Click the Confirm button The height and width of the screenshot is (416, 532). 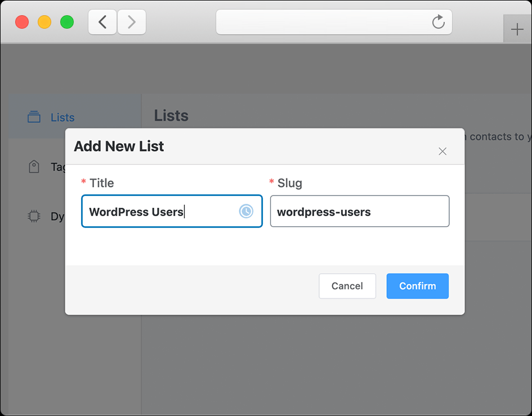pos(417,286)
